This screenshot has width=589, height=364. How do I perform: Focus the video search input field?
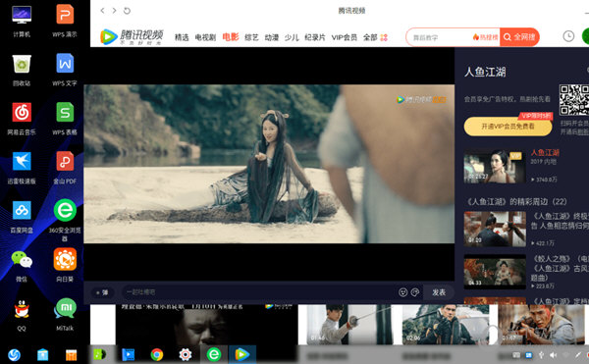click(x=440, y=37)
